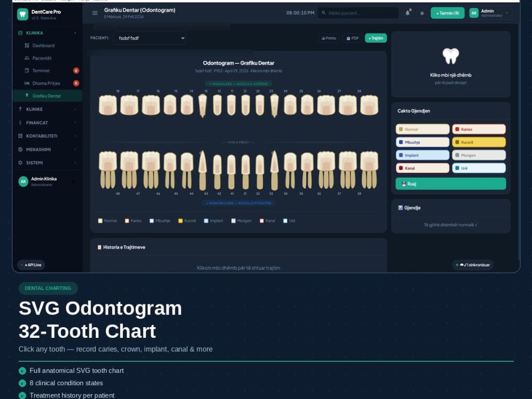Click the API Live status pill
Image resolution: width=532 pixels, height=399 pixels.
(x=31, y=264)
